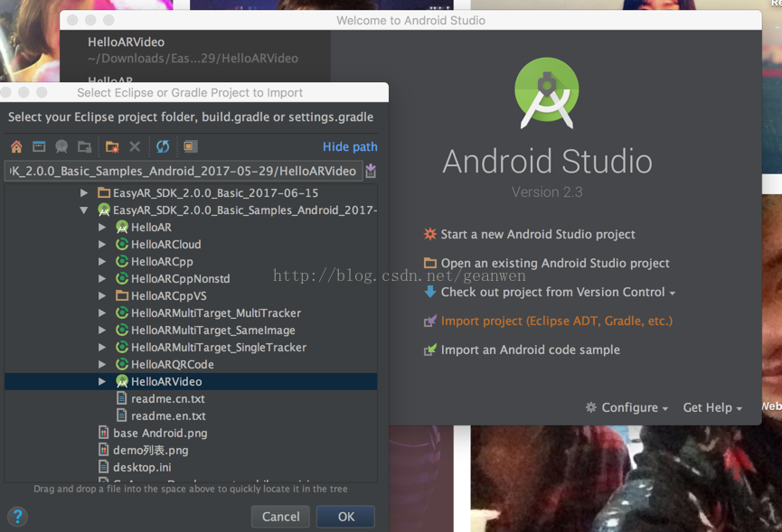Click the Hide path link
Screen dimensions: 782x532
click(350, 146)
